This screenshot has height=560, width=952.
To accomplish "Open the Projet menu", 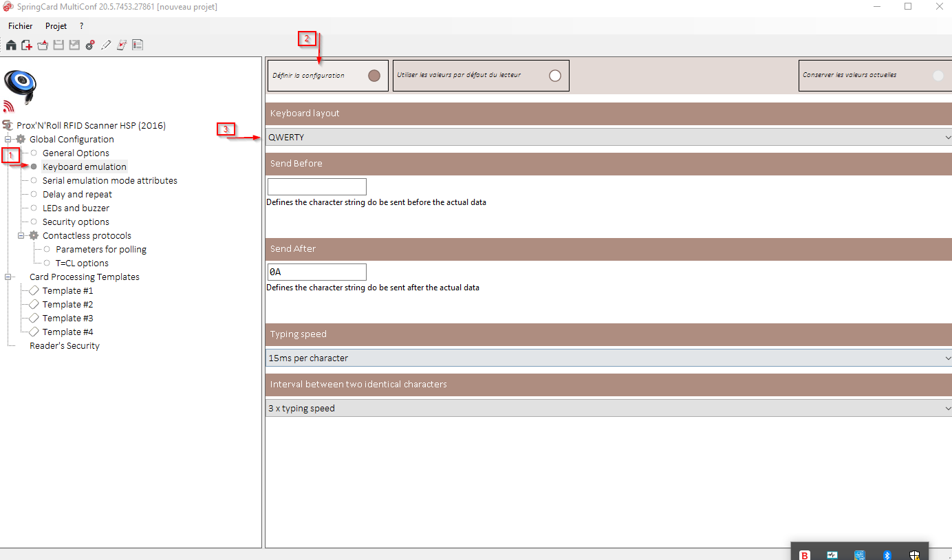I will pyautogui.click(x=56, y=25).
